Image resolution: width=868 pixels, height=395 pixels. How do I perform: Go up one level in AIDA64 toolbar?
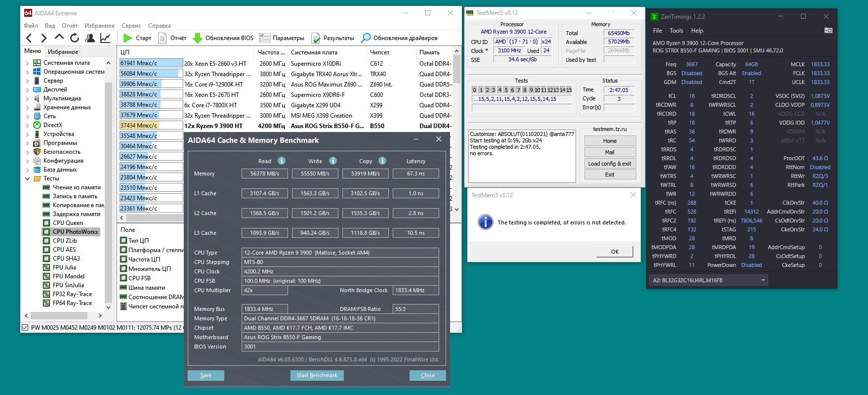click(59, 38)
